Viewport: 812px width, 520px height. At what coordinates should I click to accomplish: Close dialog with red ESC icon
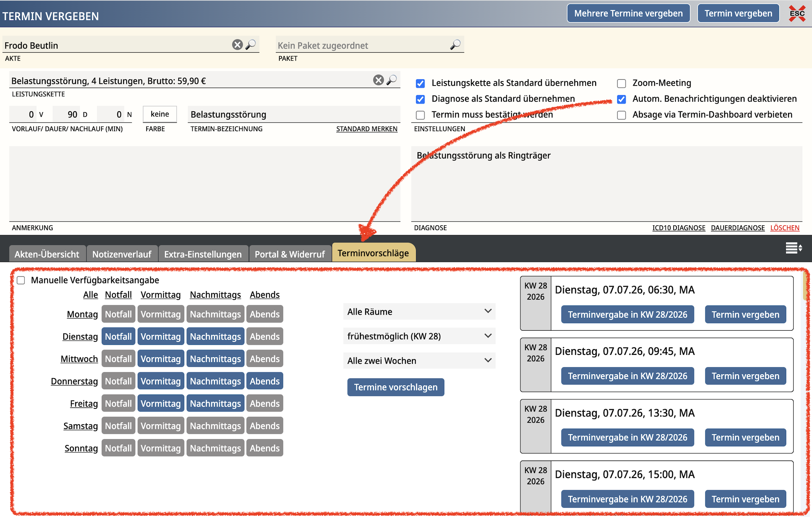coord(797,13)
